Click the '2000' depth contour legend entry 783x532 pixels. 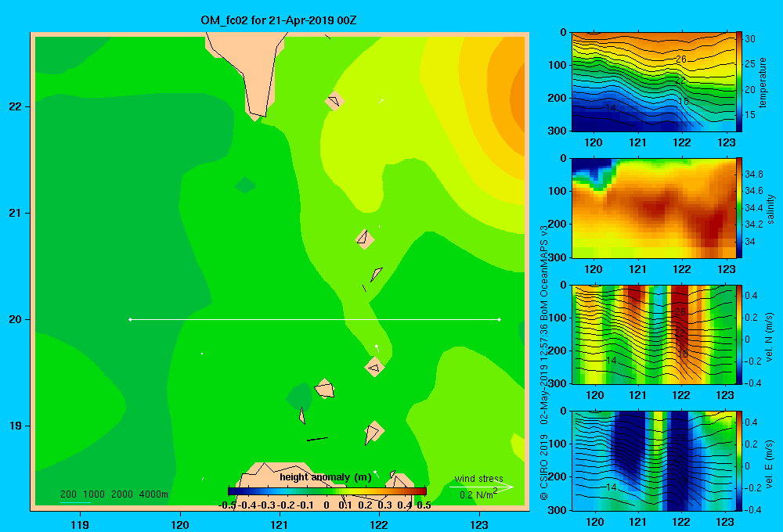pyautogui.click(x=122, y=494)
